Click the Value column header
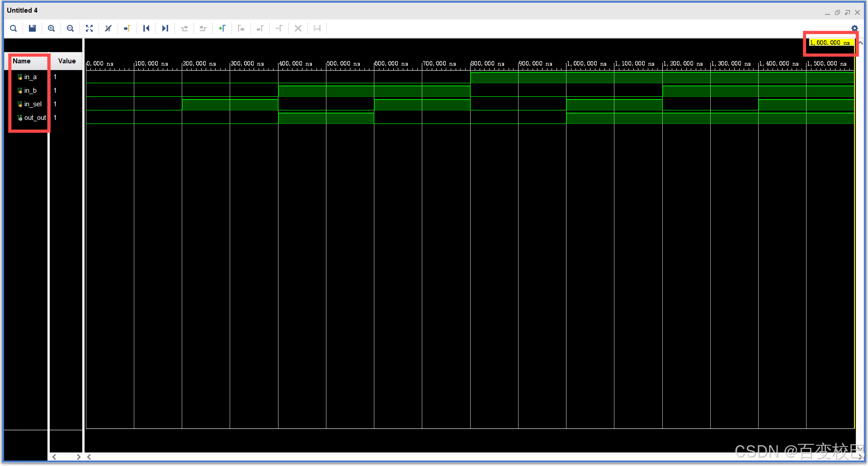This screenshot has width=868, height=466. (67, 61)
